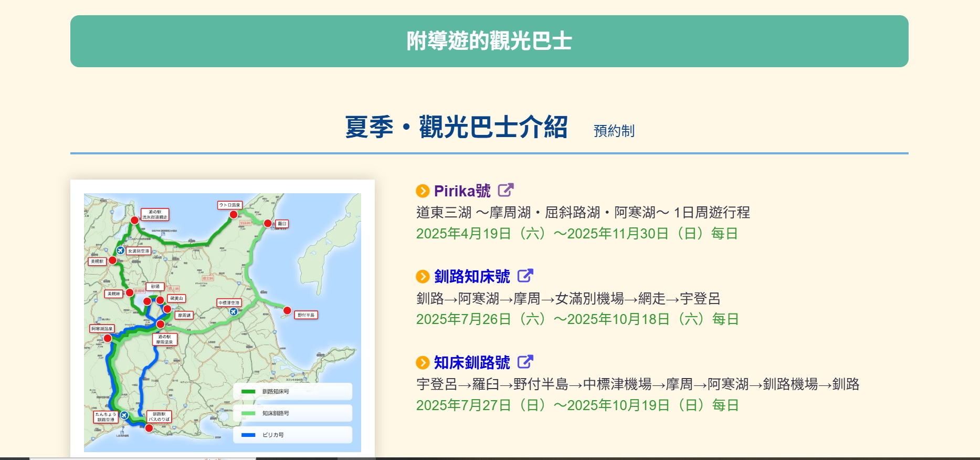Click orange chevron bullet before 釧路知床號

423,277
